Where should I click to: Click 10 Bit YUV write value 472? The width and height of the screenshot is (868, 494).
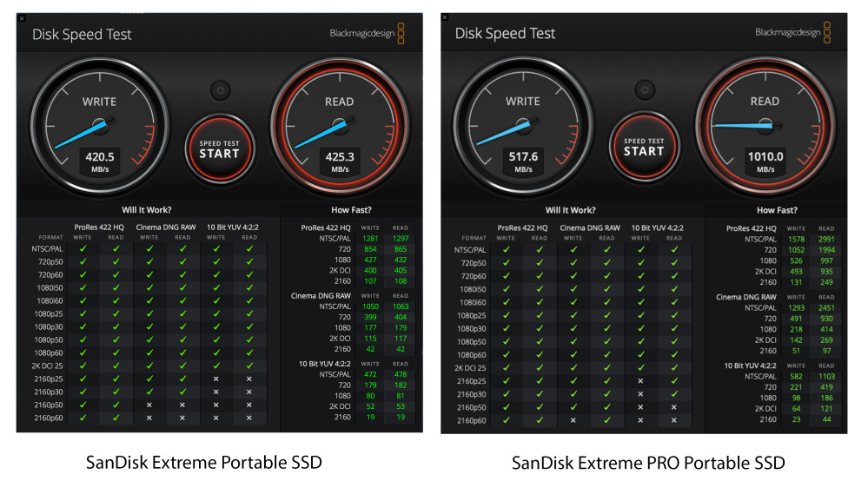click(x=370, y=374)
